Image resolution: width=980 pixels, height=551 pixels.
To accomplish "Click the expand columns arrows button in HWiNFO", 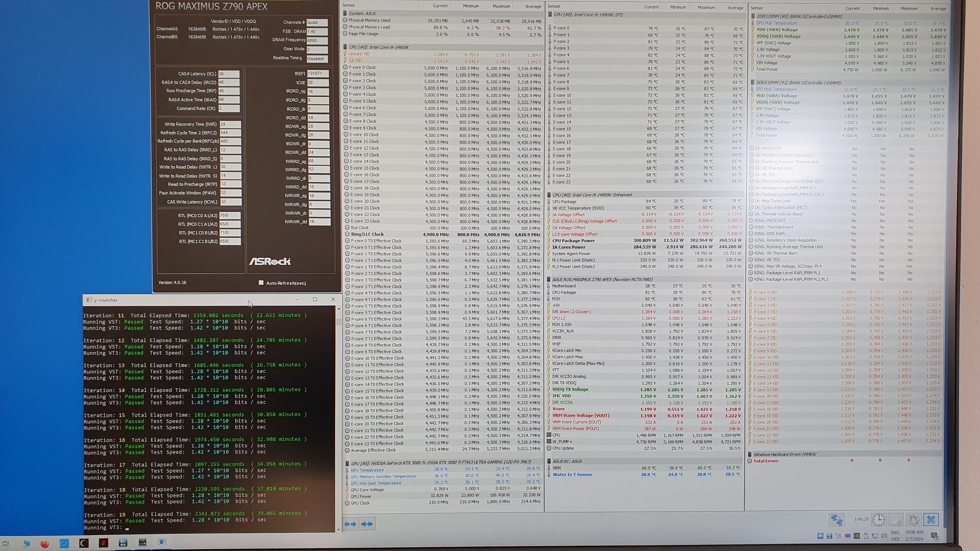I will (350, 524).
